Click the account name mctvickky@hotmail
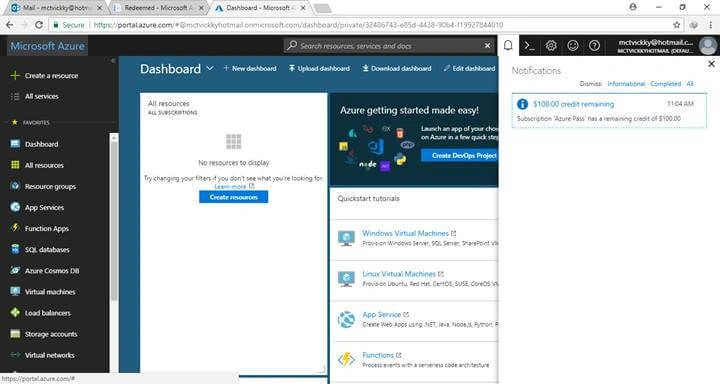 (x=656, y=42)
